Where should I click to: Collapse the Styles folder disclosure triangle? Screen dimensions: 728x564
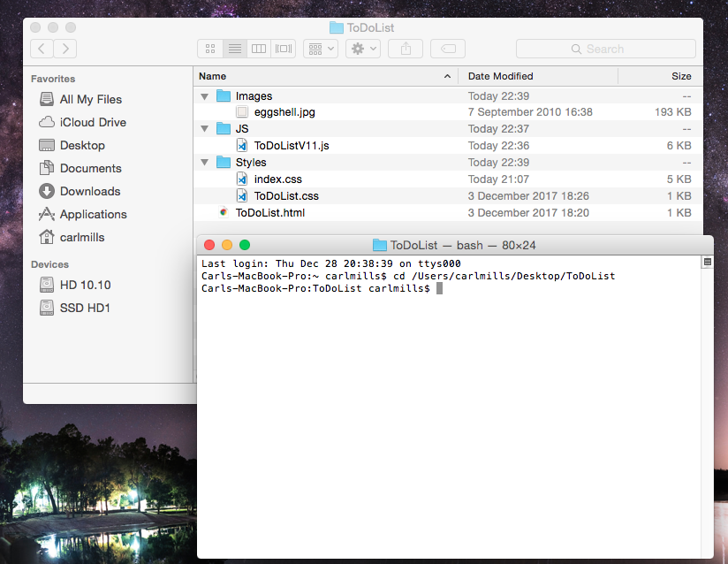[205, 163]
